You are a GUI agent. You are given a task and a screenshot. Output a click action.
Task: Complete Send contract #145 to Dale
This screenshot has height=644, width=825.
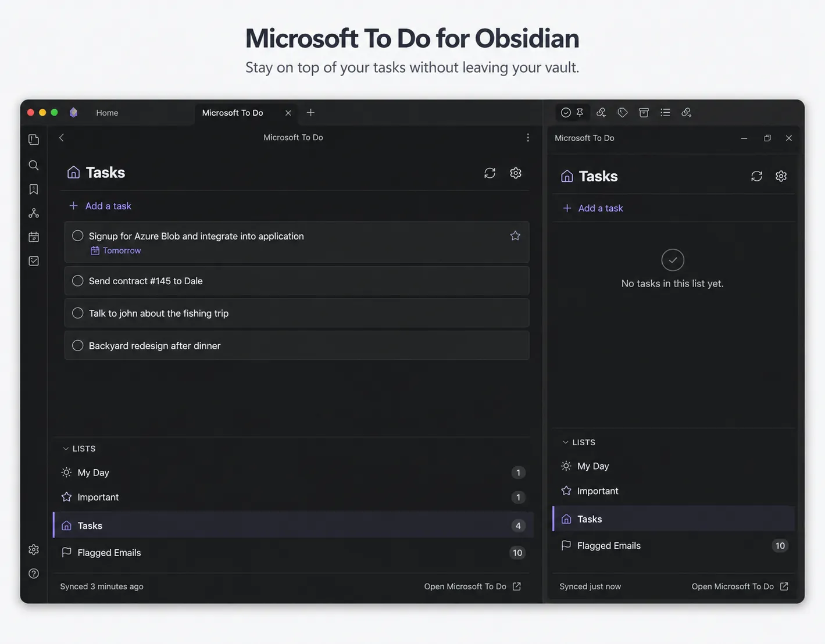click(x=77, y=281)
